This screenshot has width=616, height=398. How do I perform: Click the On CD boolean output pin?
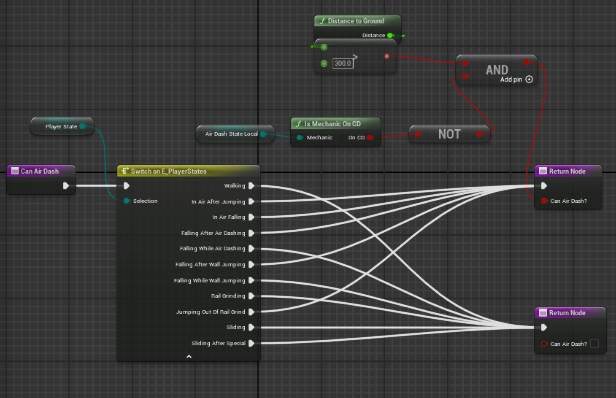coord(370,138)
